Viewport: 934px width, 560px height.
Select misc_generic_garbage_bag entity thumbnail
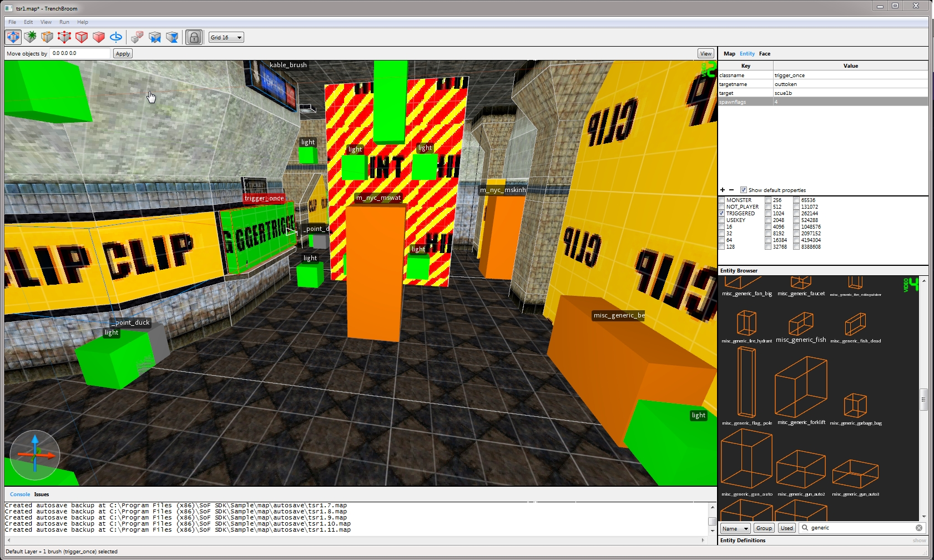point(855,408)
